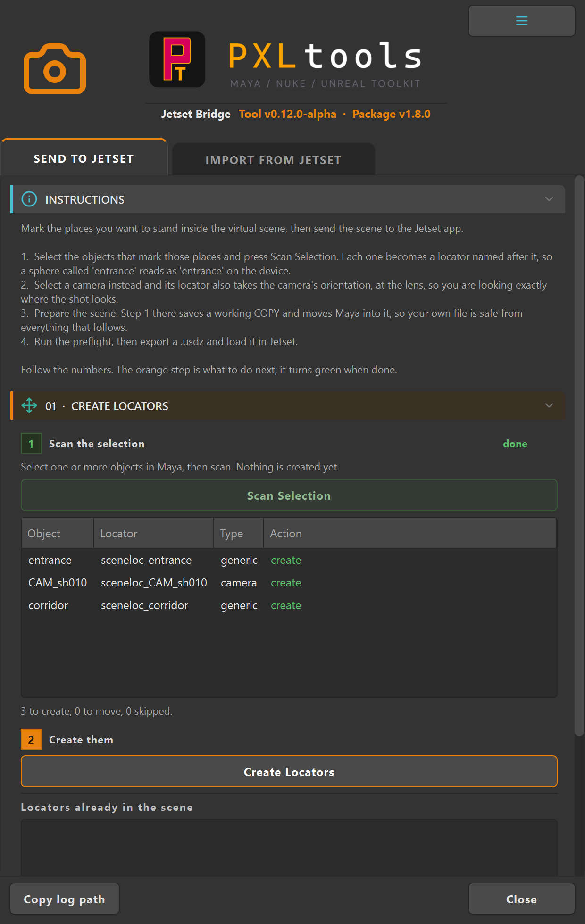This screenshot has width=585, height=924.
Task: Click 'MAYA / NUKE / UNREAL TOOLKIT' subtitle
Action: pyautogui.click(x=326, y=83)
